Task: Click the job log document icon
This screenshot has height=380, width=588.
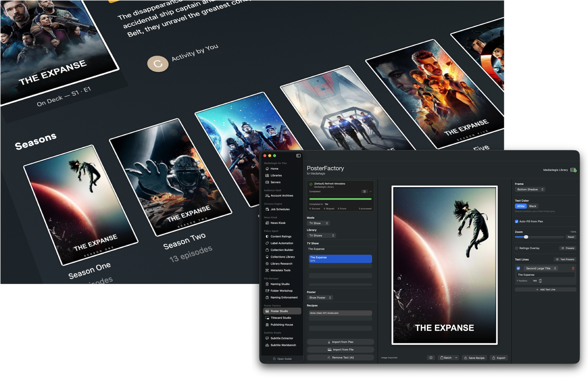Action: coord(364,192)
